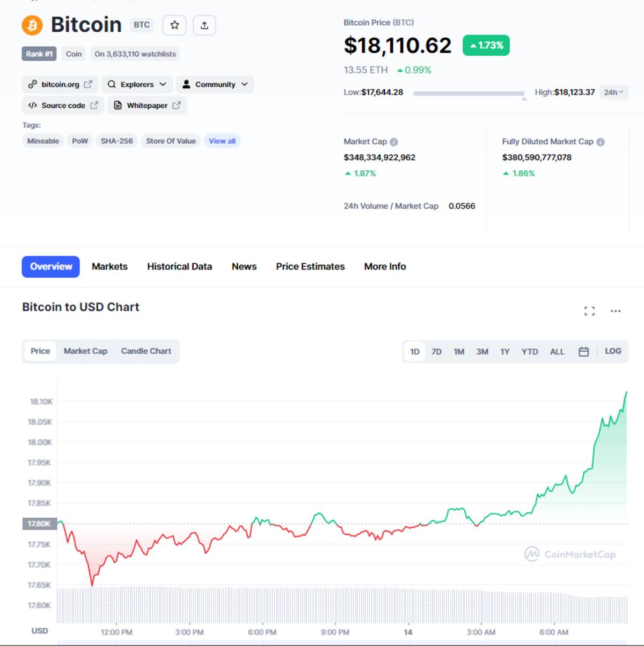Screen dimensions: 644x646
Task: Click View all tags
Action: point(222,141)
